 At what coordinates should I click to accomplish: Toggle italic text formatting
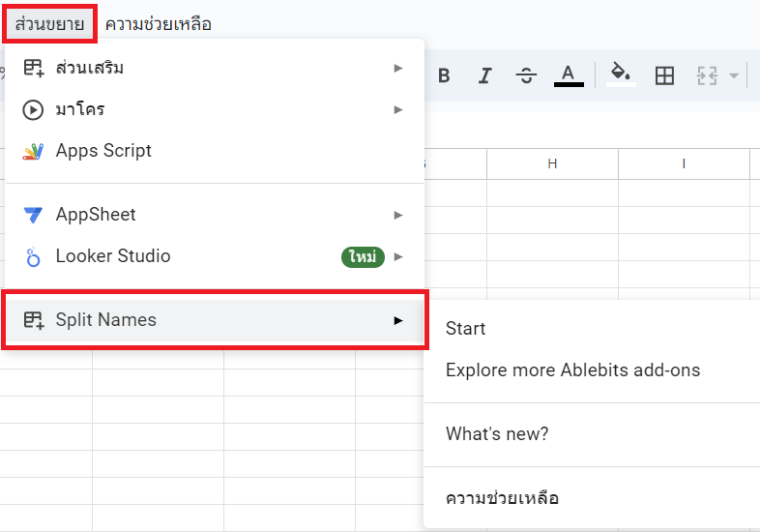(485, 75)
